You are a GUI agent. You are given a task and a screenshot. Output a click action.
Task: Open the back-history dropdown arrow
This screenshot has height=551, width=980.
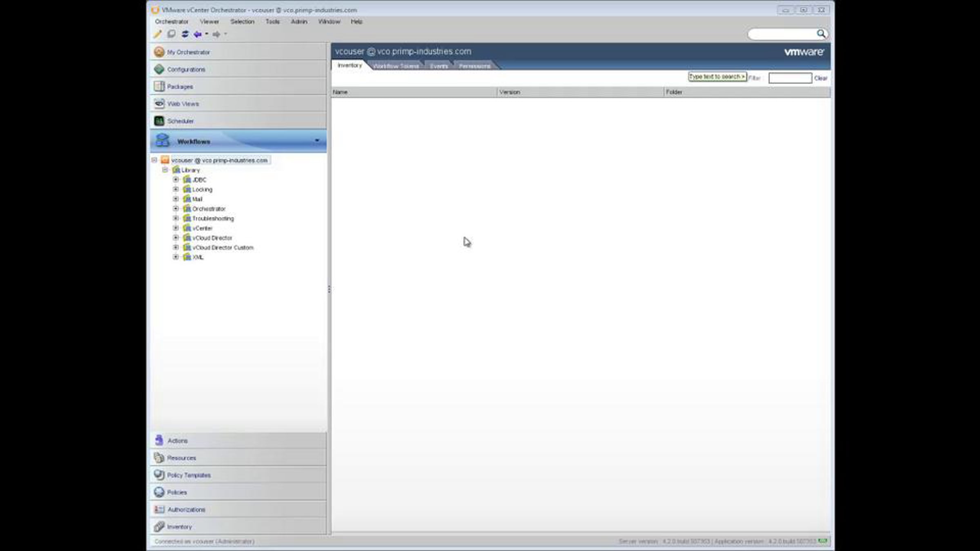coord(207,34)
